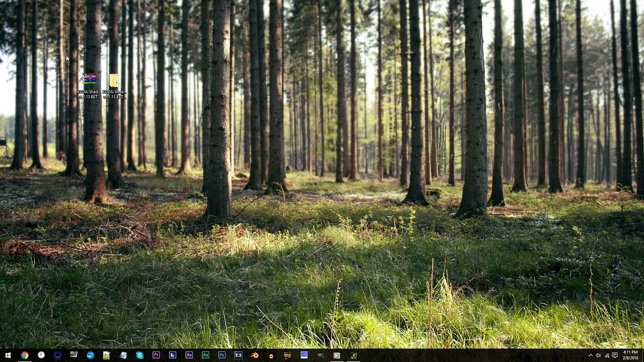Screen dimensions: 644x362
Task: Open the clock app in taskbar
Action: click(x=41, y=355)
